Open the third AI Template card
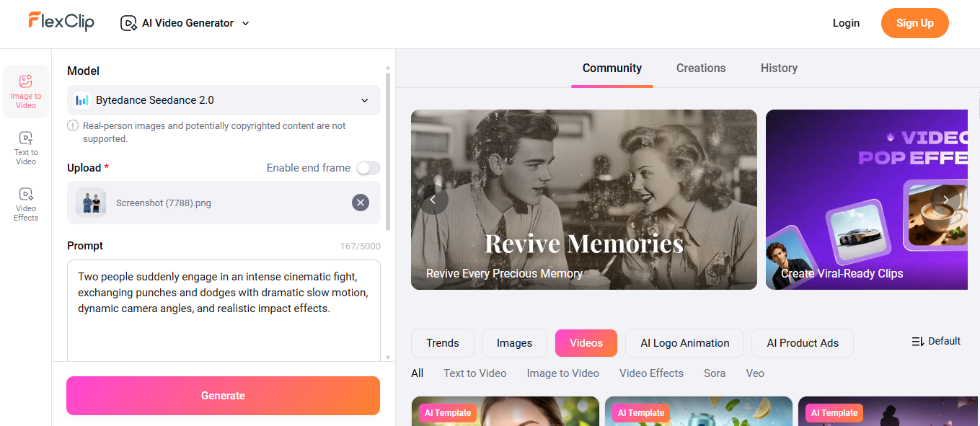The height and width of the screenshot is (426, 980). click(x=888, y=412)
